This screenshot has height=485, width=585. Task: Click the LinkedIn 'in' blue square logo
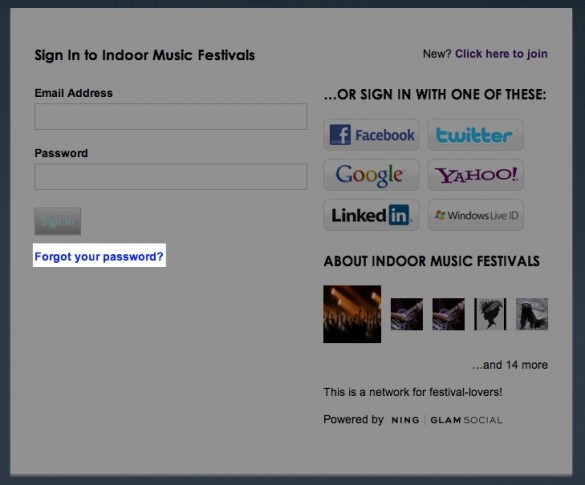tap(399, 215)
